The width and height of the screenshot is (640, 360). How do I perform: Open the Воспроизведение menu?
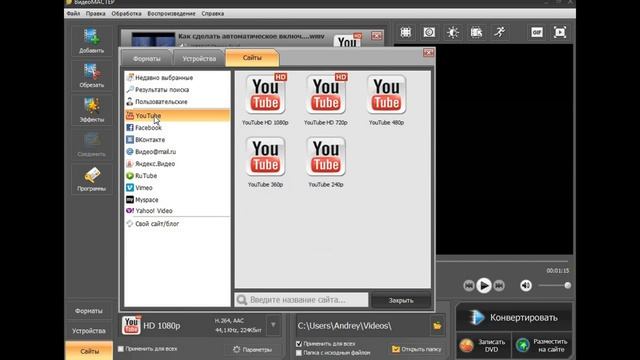(x=171, y=13)
